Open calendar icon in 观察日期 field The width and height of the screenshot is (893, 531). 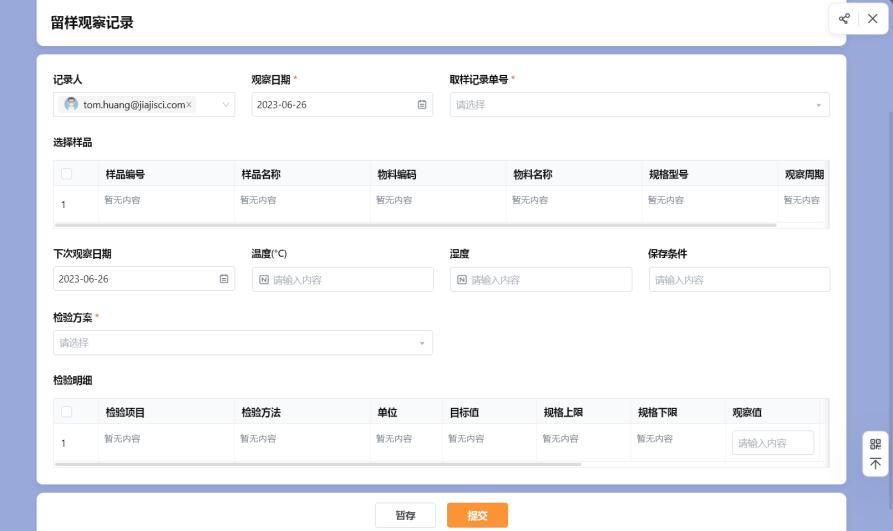(x=422, y=105)
